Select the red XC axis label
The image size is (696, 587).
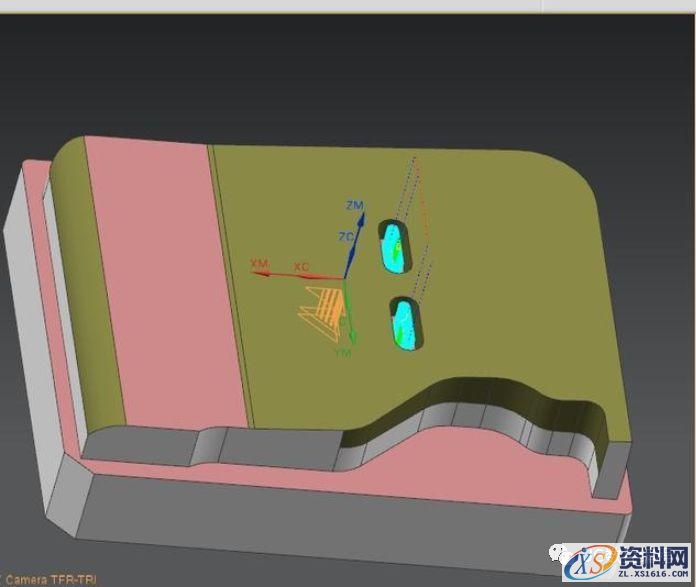[x=300, y=267]
